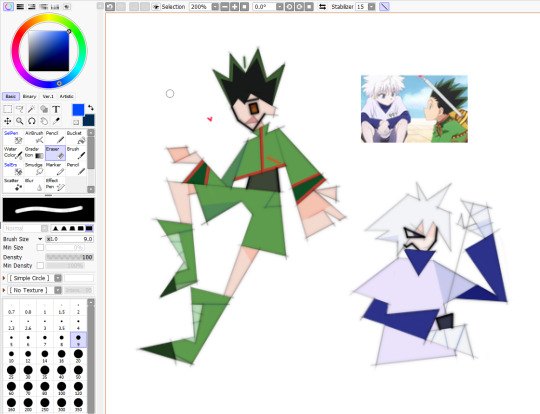This screenshot has width=540, height=414.
Task: Switch to the Basic tool tab
Action: (11, 96)
